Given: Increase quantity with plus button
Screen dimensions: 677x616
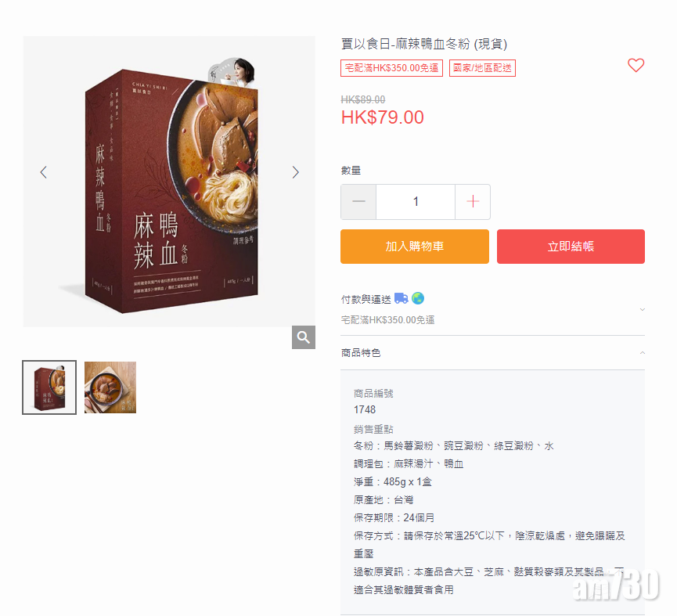Looking at the screenshot, I should click(x=473, y=202).
